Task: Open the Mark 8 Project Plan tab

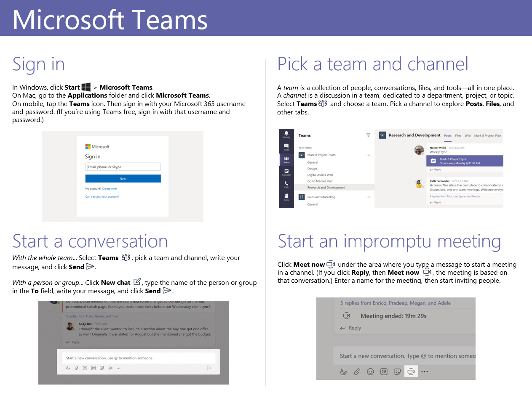Action: tap(488, 135)
